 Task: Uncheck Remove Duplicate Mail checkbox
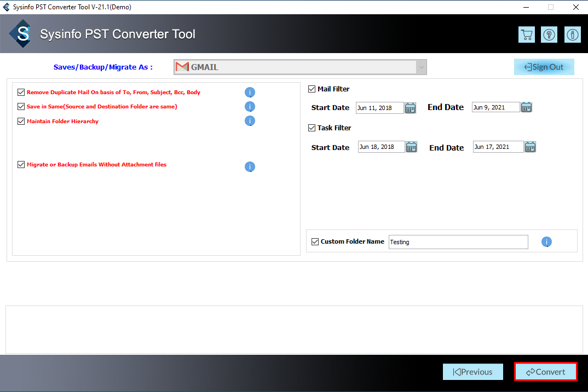pyautogui.click(x=21, y=93)
